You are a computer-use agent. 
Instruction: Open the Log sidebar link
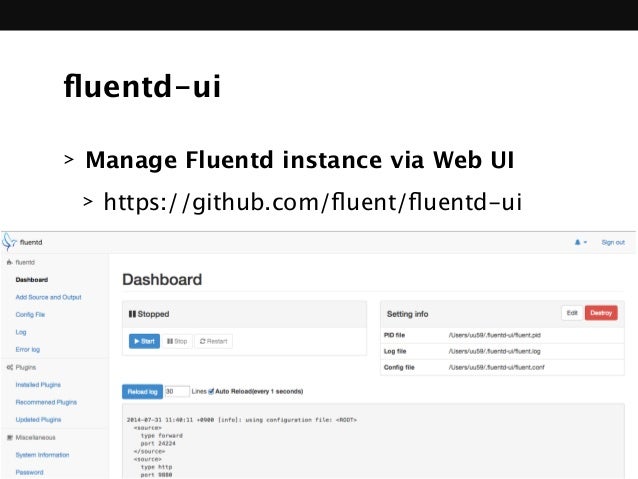tap(21, 332)
